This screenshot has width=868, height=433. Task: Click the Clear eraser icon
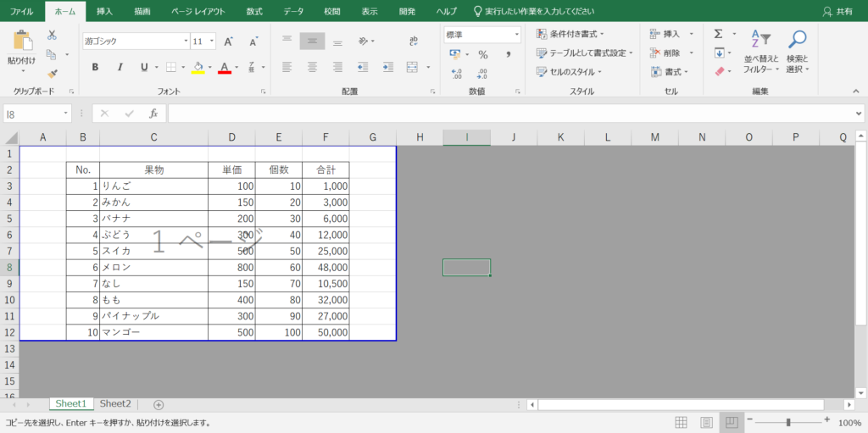pyautogui.click(x=720, y=71)
